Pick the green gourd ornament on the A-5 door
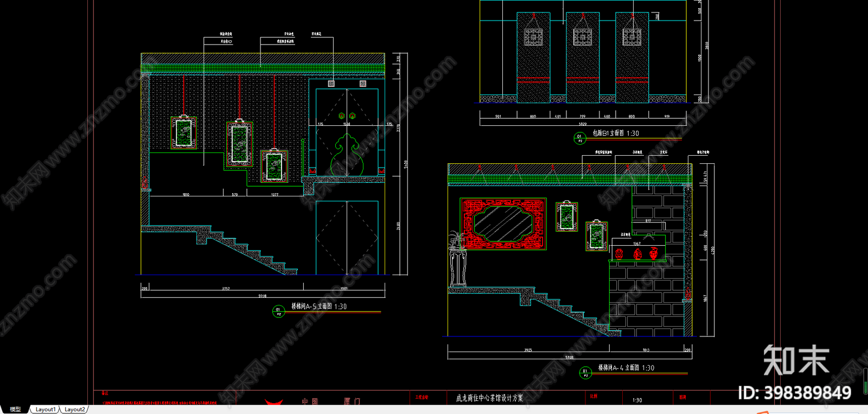 pyautogui.click(x=347, y=155)
